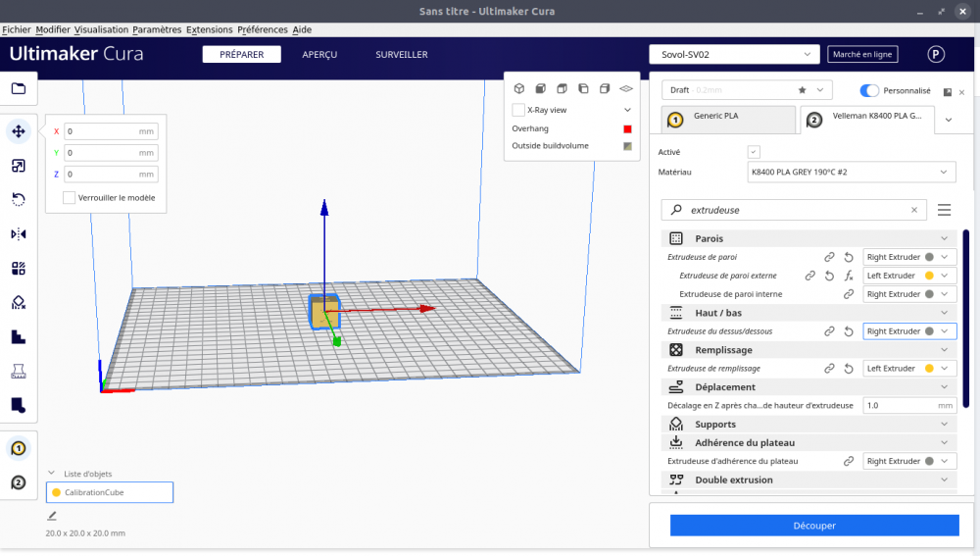This screenshot has height=556, width=980.
Task: Select the Move tool
Action: pos(18,131)
